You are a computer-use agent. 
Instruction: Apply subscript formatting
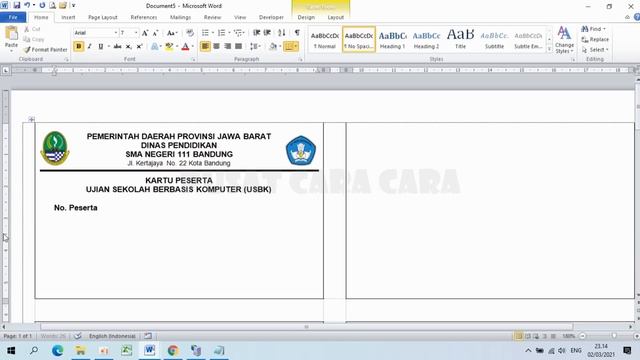click(x=129, y=47)
